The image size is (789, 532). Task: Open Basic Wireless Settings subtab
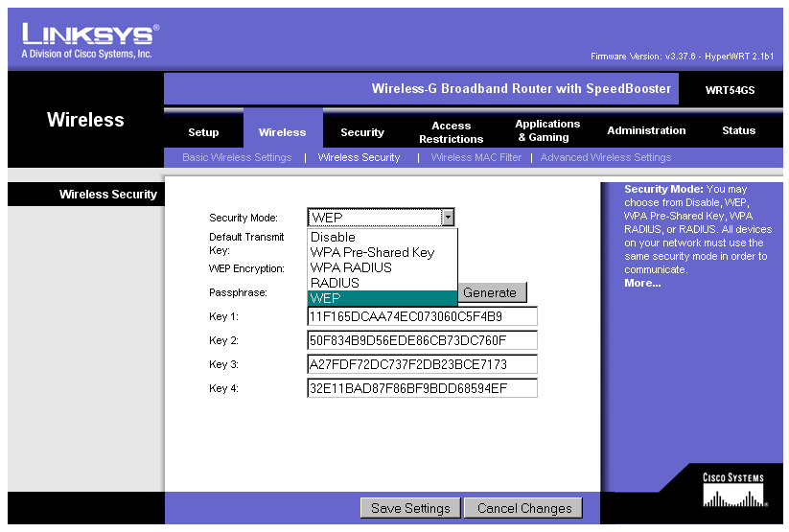click(237, 157)
